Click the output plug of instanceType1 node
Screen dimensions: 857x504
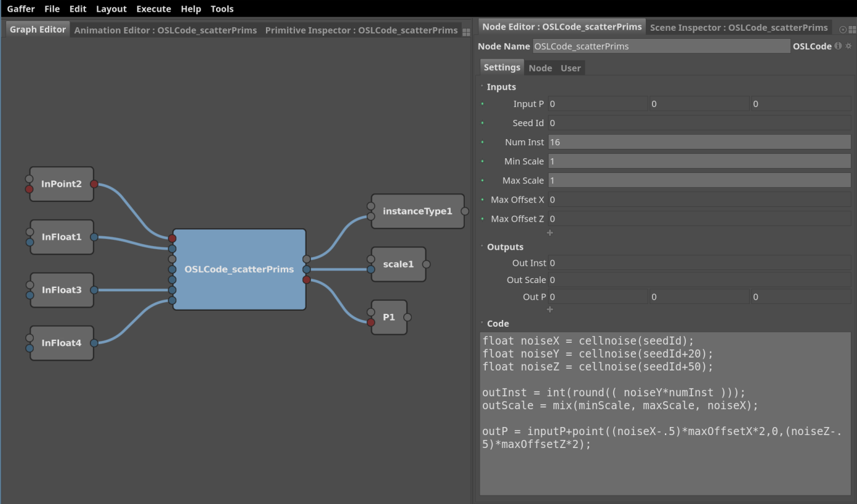click(465, 211)
